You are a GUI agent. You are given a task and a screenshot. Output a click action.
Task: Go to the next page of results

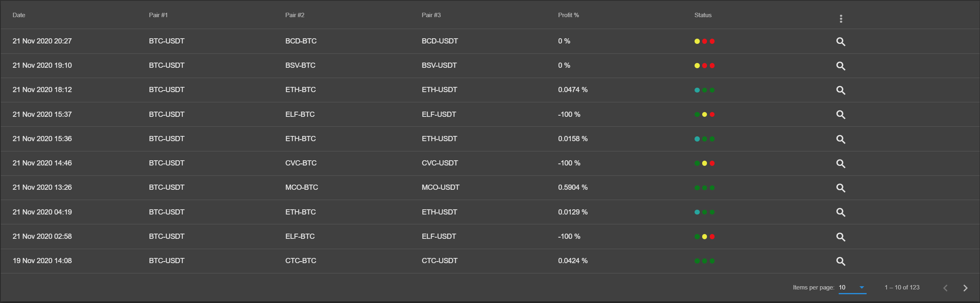pos(965,288)
